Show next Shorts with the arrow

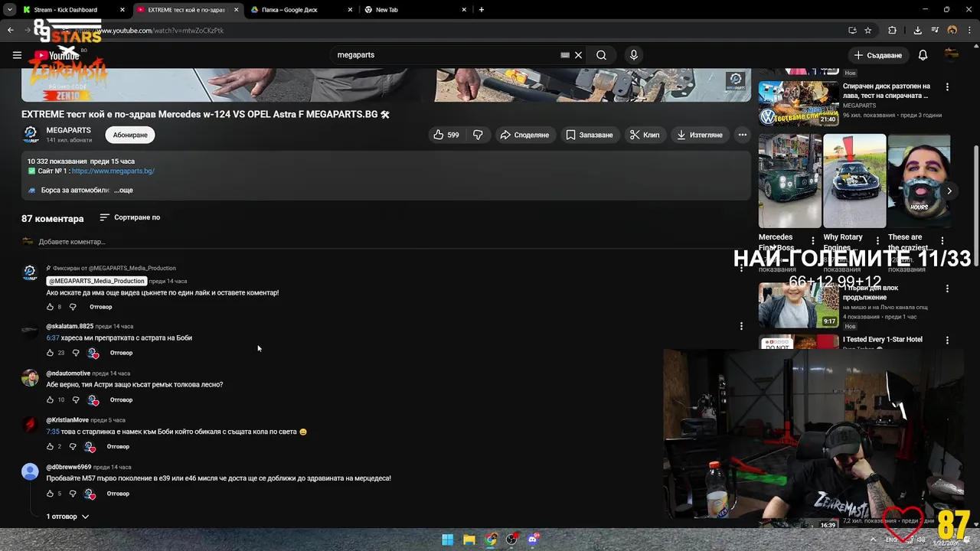tap(949, 191)
